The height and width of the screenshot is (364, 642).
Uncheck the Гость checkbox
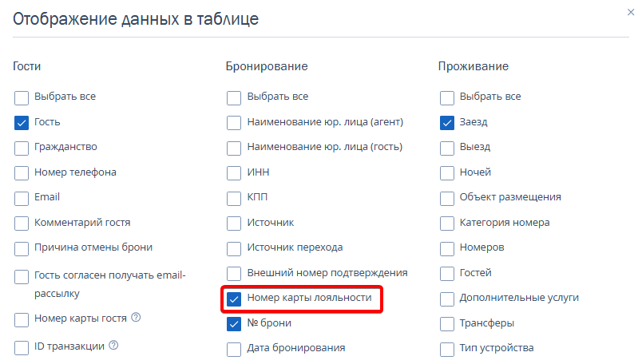point(22,123)
